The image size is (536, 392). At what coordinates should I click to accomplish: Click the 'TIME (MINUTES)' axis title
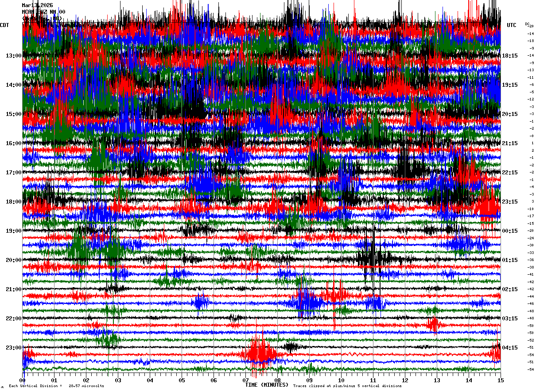pyautogui.click(x=267, y=385)
